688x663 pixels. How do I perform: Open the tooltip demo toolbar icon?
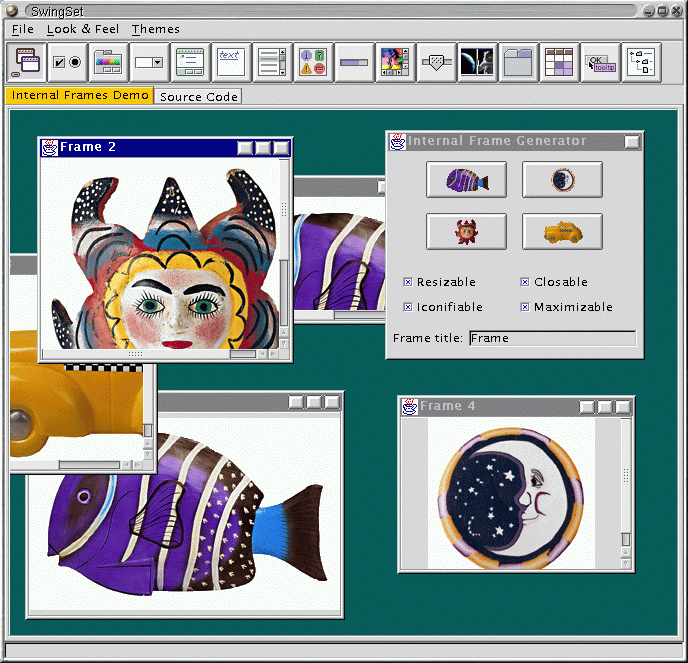click(x=600, y=62)
